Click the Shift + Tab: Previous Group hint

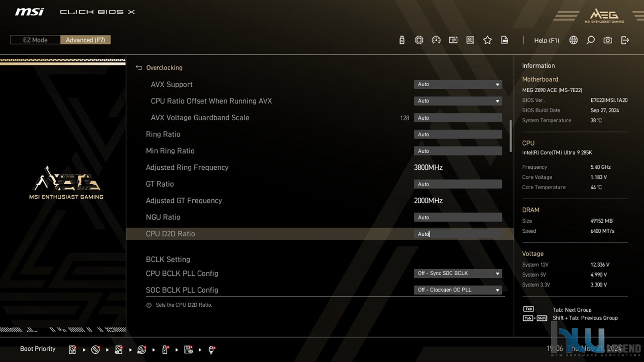(x=585, y=318)
